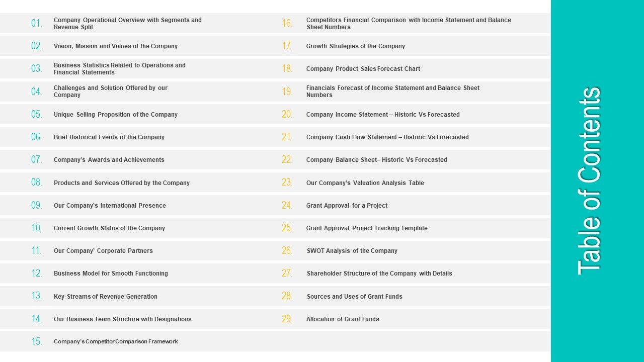Screen dimensions: 644x362
Task: Select 'Grant Approval Project Tracking Template'
Action: [x=367, y=228]
